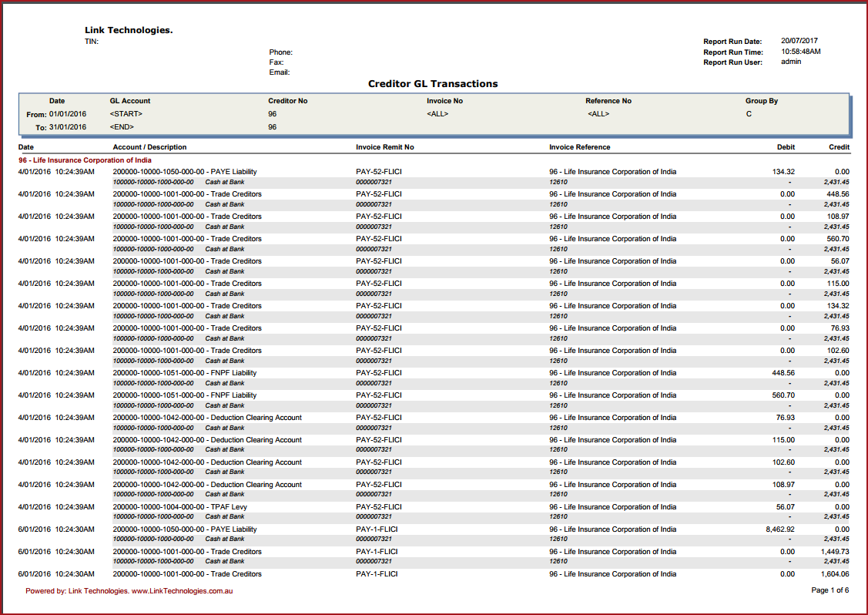Click the Creditor GL Transactions report title

(x=433, y=84)
